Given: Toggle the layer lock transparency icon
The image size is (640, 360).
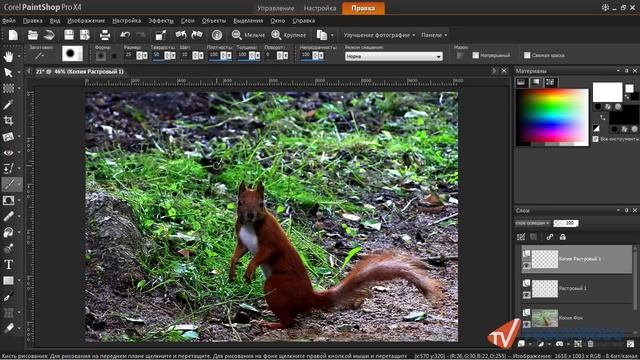Looking at the screenshot, I should pyautogui.click(x=563, y=237).
